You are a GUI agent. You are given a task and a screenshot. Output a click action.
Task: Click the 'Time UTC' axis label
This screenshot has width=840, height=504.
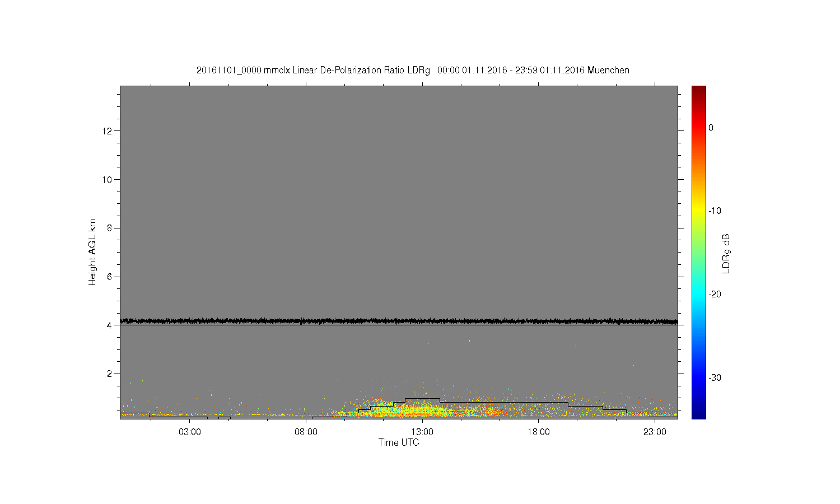(x=399, y=442)
